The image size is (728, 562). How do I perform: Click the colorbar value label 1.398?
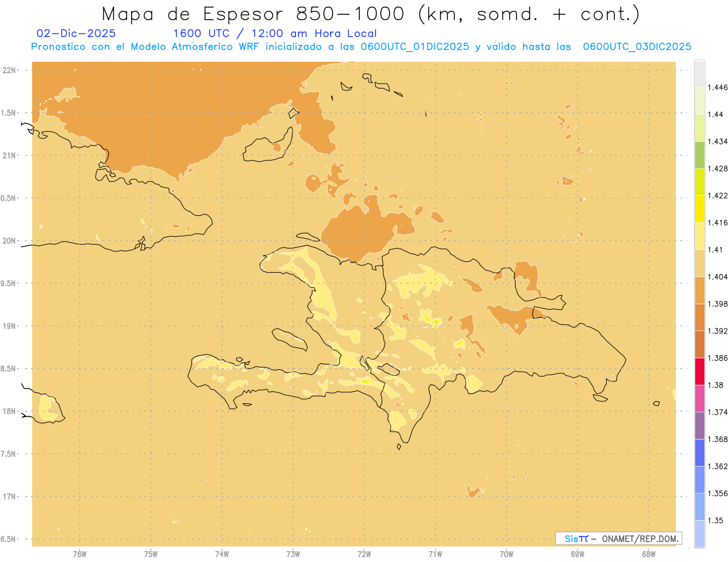pyautogui.click(x=717, y=304)
